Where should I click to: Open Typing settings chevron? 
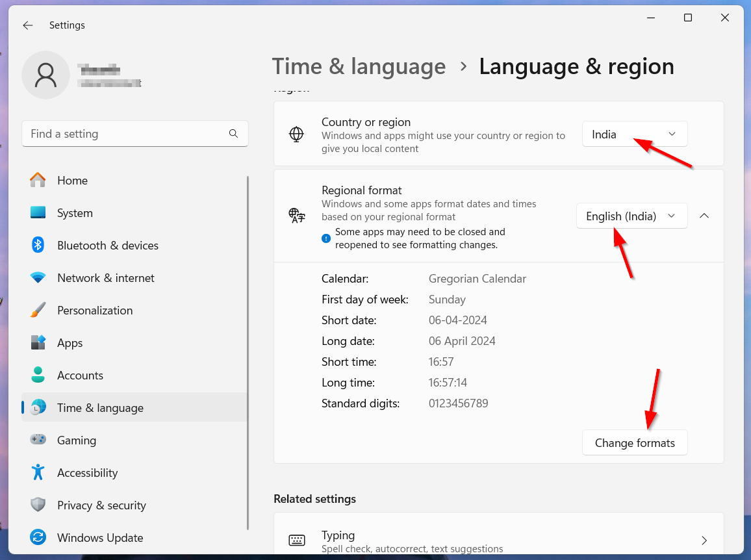[704, 541]
